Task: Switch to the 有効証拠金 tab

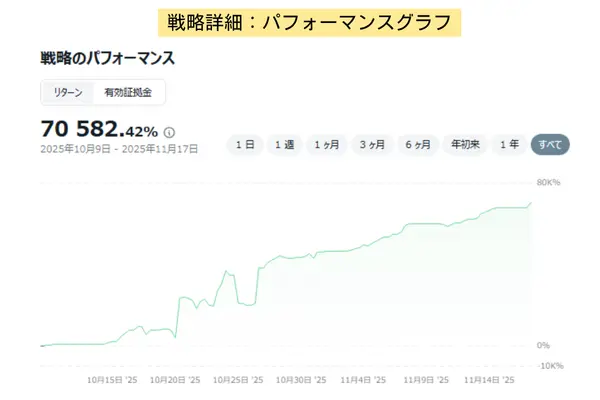Action: 129,93
